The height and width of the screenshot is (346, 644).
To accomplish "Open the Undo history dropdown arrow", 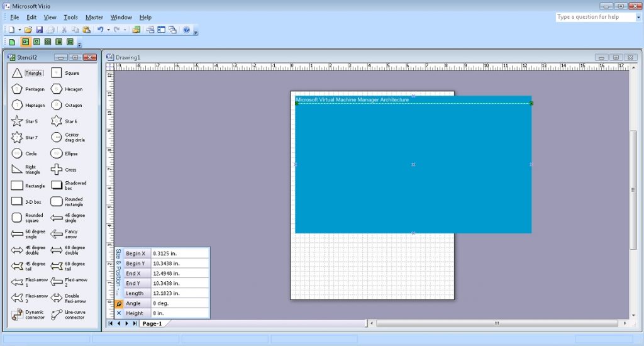I will 108,30.
